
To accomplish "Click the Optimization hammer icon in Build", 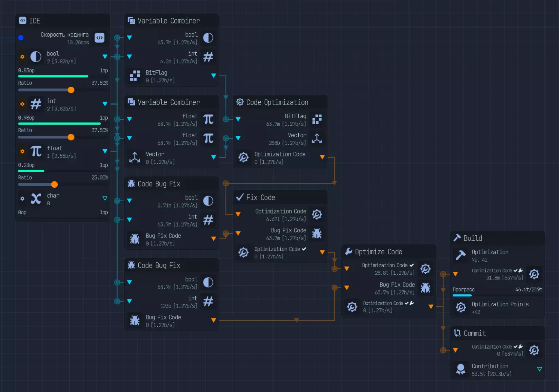I will pyautogui.click(x=461, y=255).
